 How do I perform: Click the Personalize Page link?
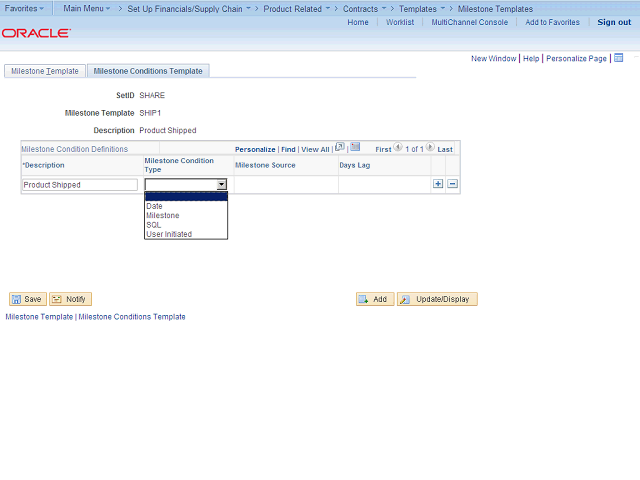[576, 58]
